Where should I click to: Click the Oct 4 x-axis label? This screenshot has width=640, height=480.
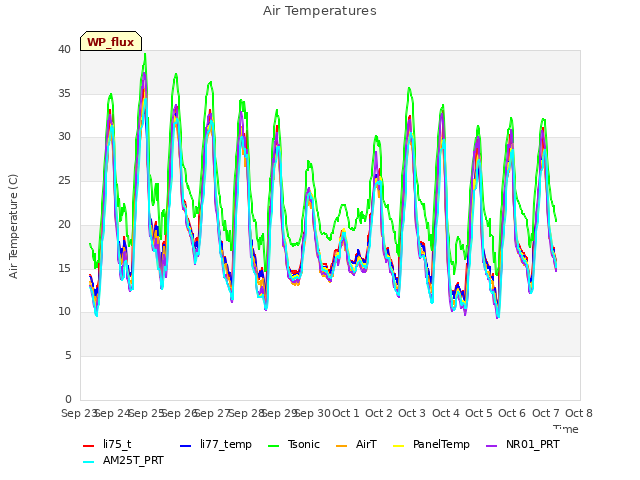446,413
